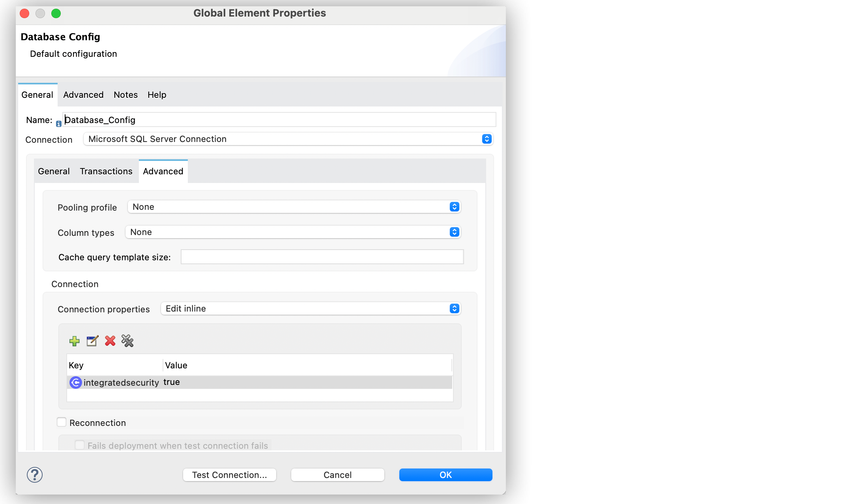Switch to the Transactions tab
Screen dimensions: 846x504
coord(106,172)
